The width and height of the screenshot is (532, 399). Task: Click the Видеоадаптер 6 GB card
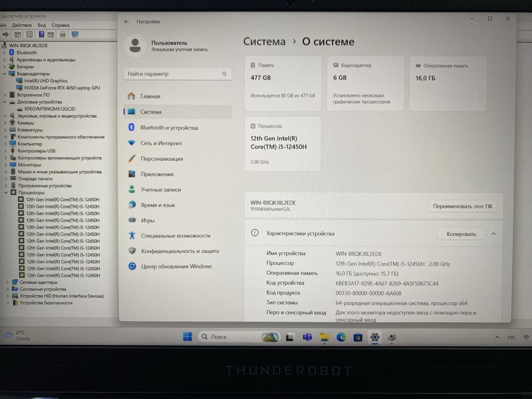click(x=365, y=84)
